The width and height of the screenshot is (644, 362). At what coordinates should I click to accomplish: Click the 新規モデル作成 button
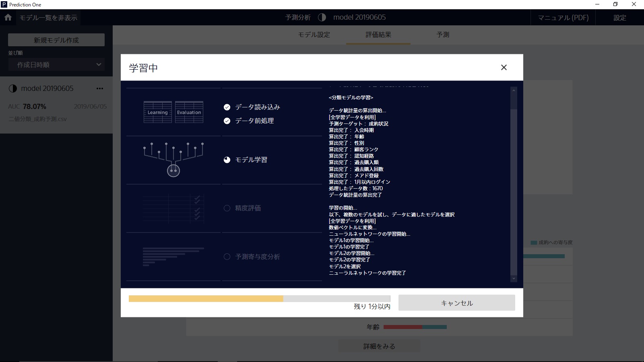tap(56, 40)
